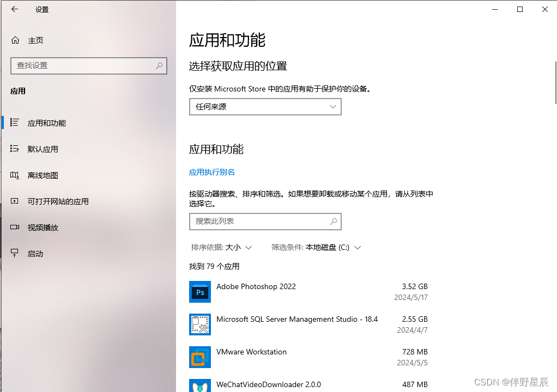Open the 排序依据 大小 sort dropdown
Viewport: 557px width, 392px height.
(x=222, y=247)
